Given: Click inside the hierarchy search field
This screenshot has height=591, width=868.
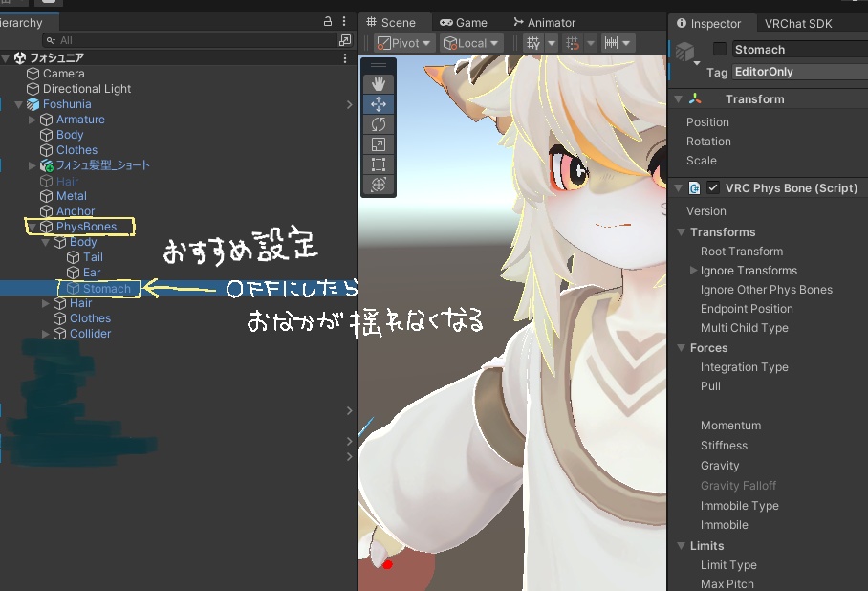Looking at the screenshot, I should (172, 41).
